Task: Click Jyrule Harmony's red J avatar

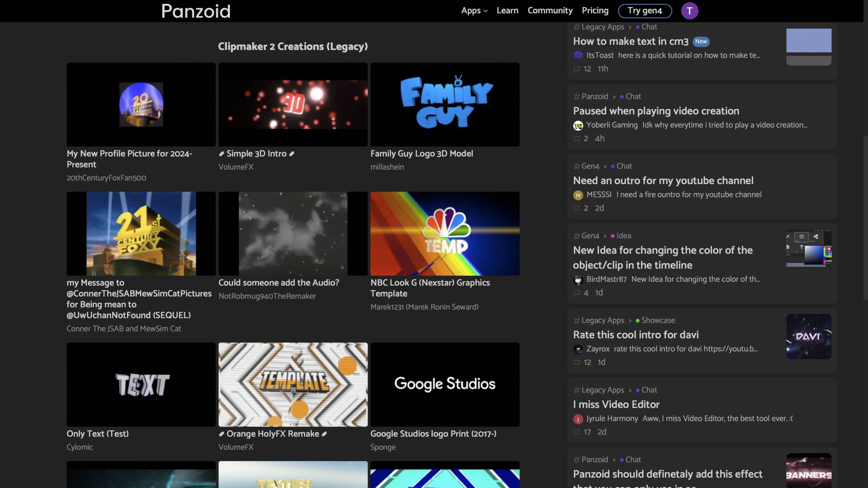Action: click(x=578, y=419)
